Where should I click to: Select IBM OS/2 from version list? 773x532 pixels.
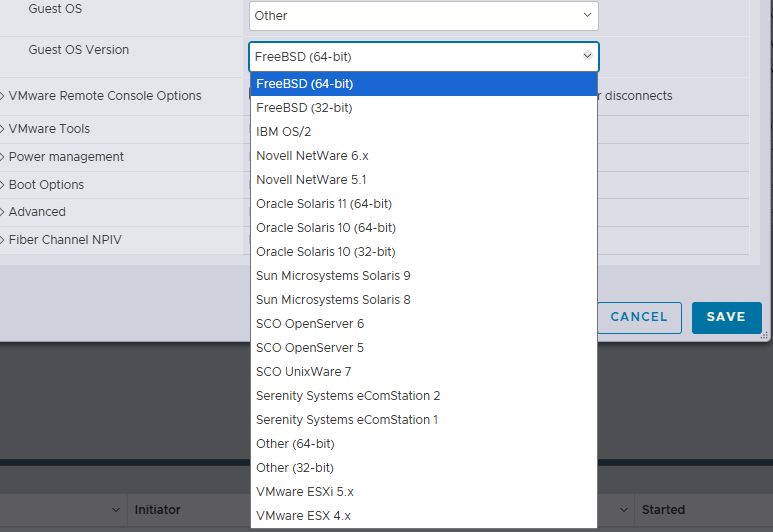tap(424, 132)
